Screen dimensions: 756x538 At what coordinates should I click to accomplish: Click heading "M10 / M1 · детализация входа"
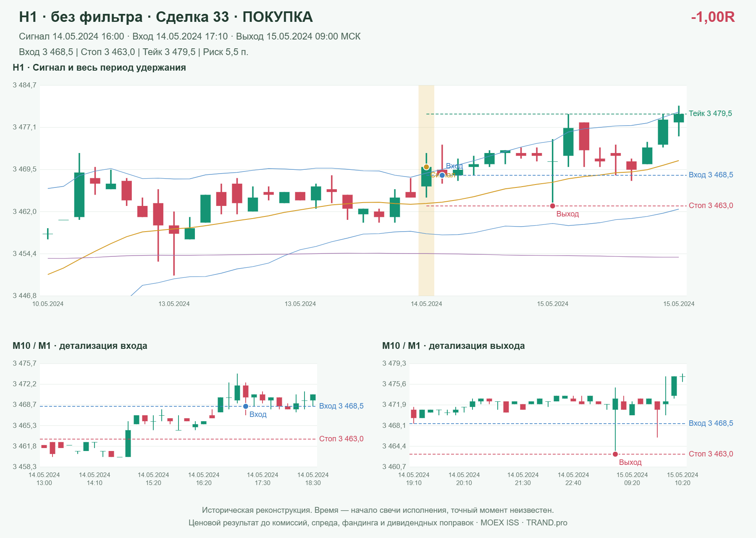[80, 346]
